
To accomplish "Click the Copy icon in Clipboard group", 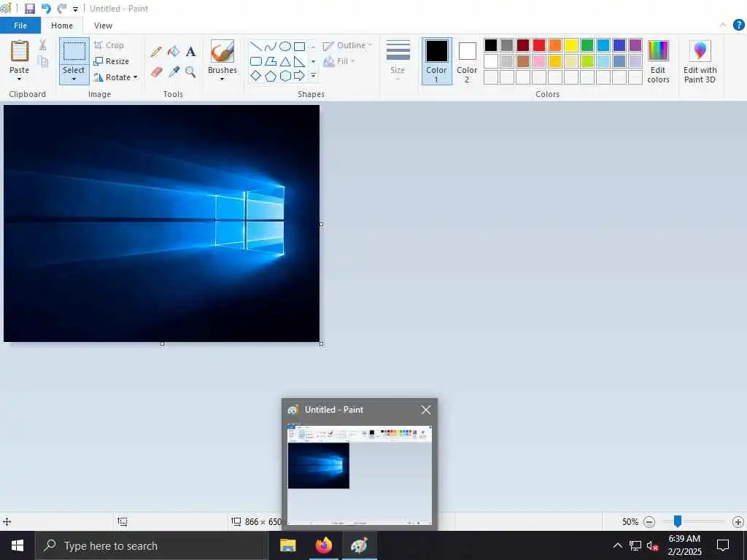I will [x=43, y=61].
